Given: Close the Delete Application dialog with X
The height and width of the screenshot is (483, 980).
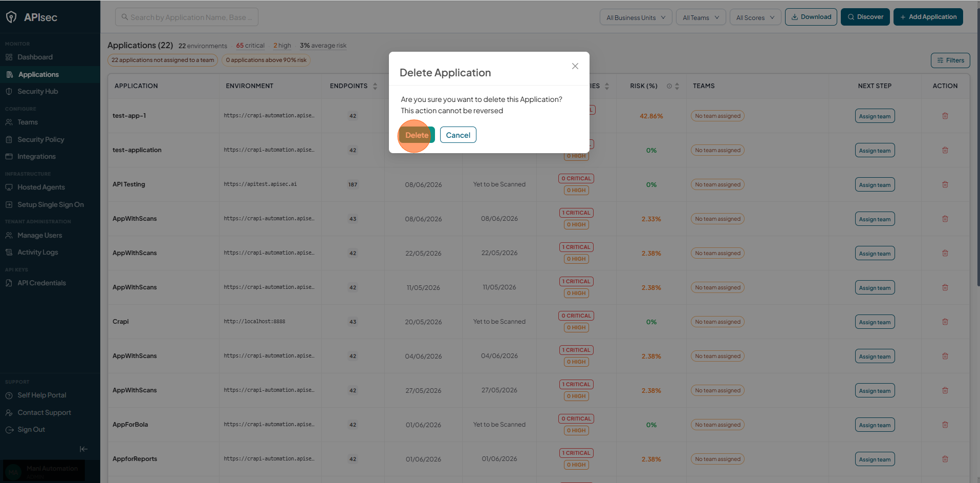Looking at the screenshot, I should pos(575,66).
